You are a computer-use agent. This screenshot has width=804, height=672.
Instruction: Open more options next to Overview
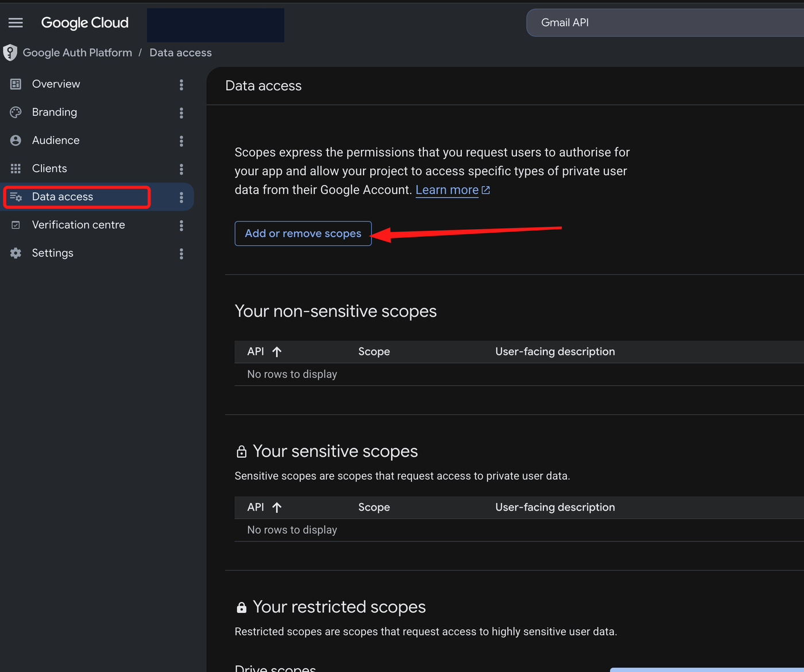[x=181, y=84]
